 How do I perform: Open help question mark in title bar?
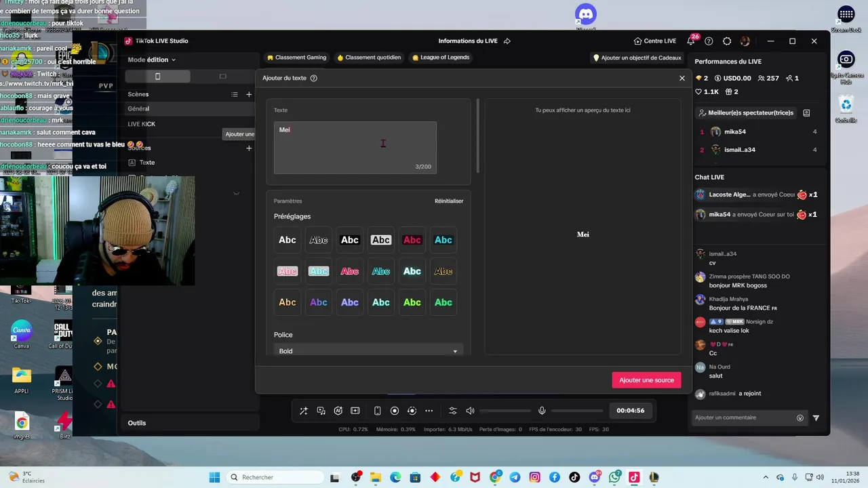coord(709,41)
